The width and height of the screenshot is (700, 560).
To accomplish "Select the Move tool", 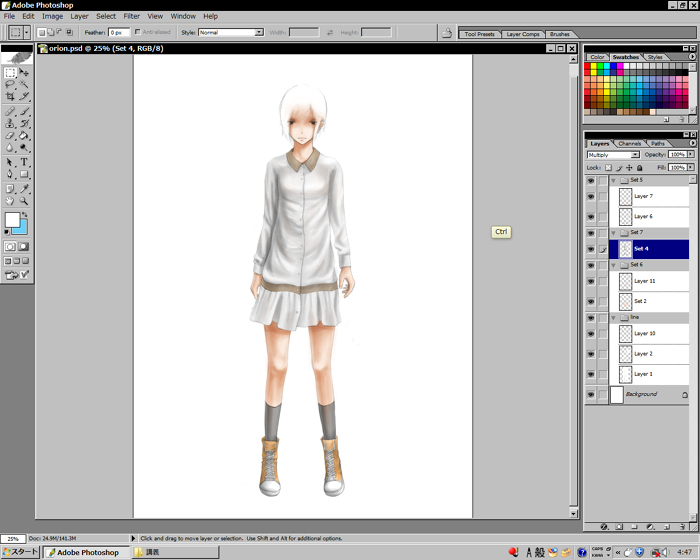I will click(x=24, y=73).
